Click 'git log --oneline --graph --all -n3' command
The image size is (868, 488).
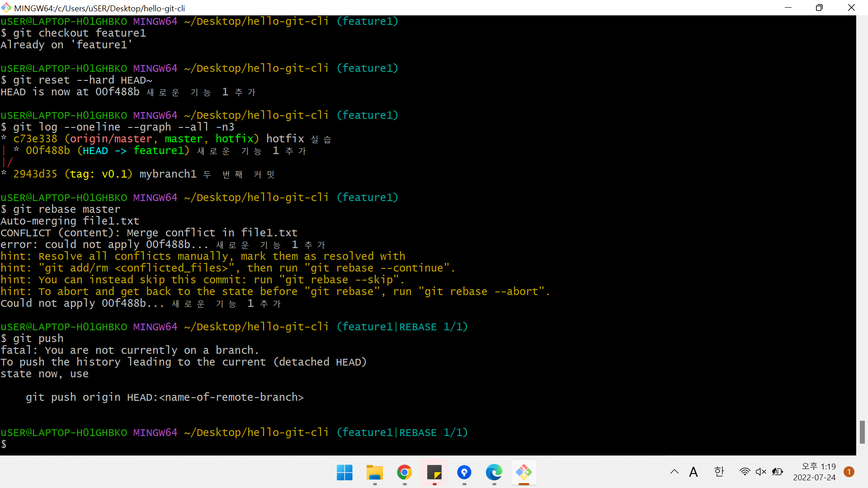pos(123,127)
